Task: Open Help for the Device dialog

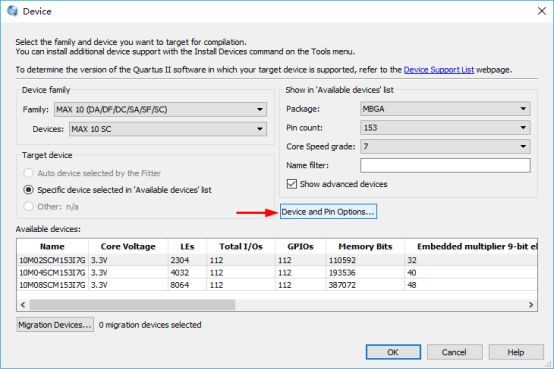Action: pyautogui.click(x=516, y=352)
